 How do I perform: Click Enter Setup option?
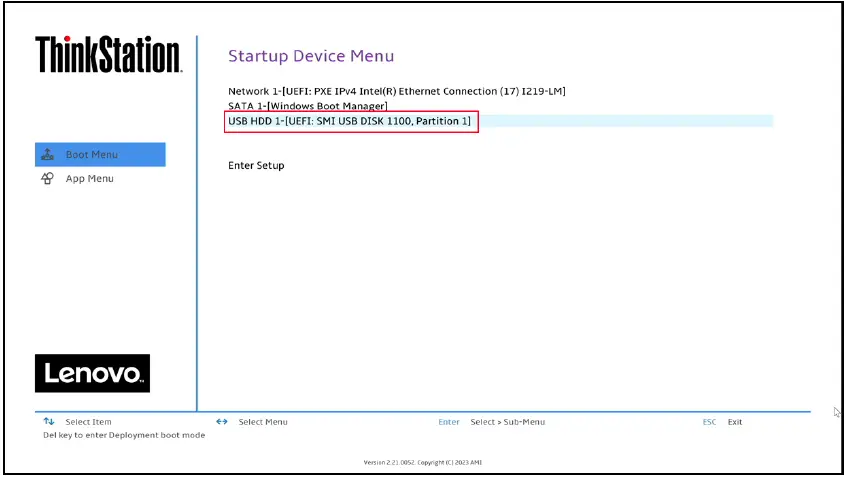click(256, 165)
